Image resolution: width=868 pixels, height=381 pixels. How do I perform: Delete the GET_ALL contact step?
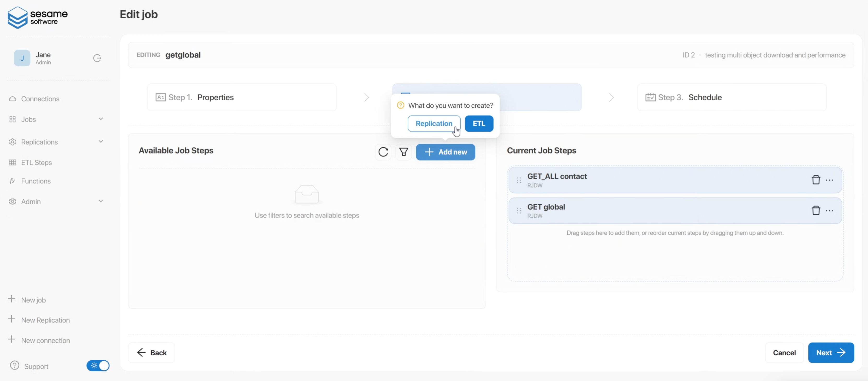pos(816,180)
